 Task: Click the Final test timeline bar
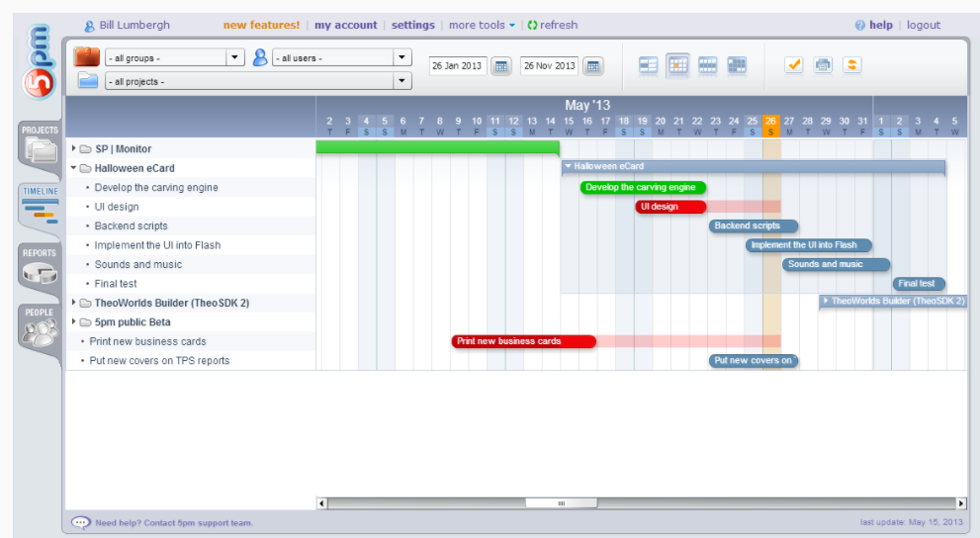click(919, 284)
